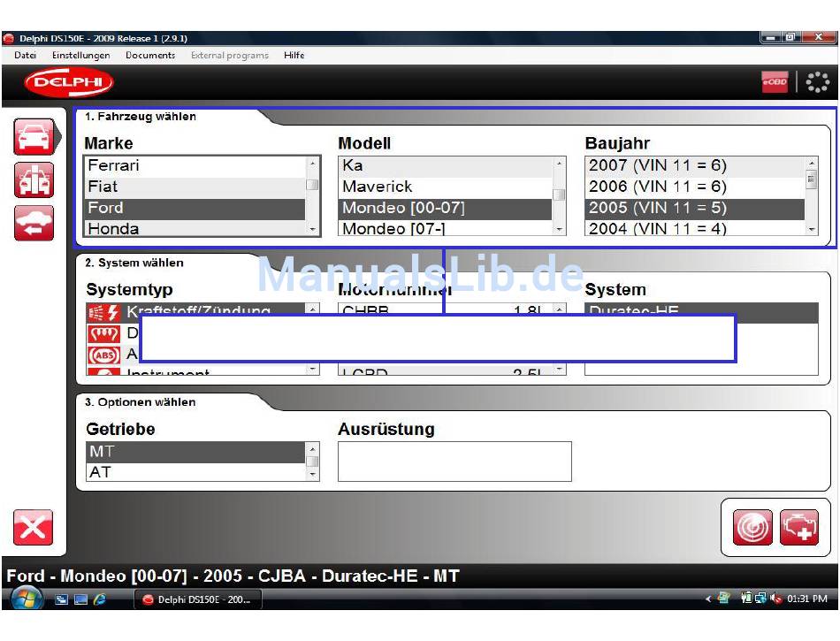Select the glow plug system type icon
The width and height of the screenshot is (840, 641).
[103, 333]
